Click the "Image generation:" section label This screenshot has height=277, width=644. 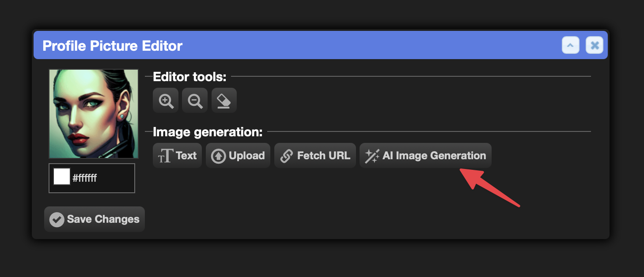point(208,132)
